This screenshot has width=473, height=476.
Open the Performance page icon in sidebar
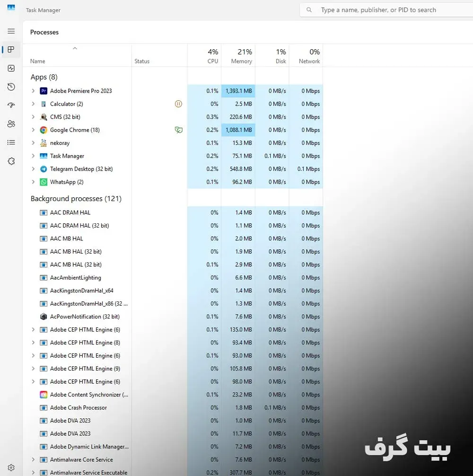(11, 68)
